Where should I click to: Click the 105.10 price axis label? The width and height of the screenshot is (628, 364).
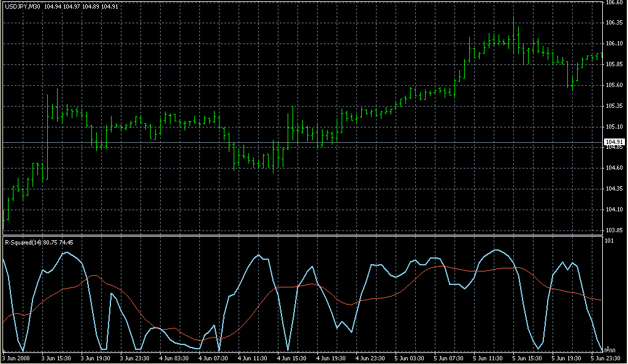pyautogui.click(x=614, y=127)
